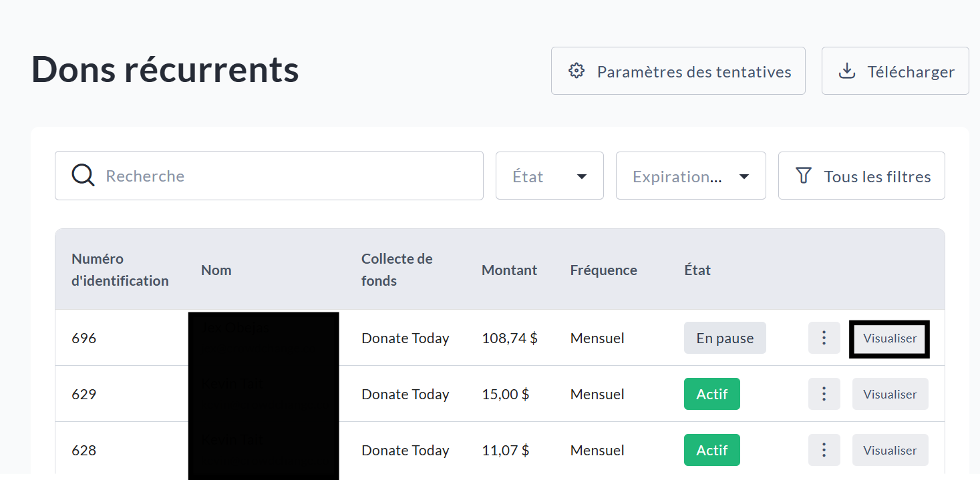Screen dimensions: 980x480
Task: Type in the Recherche search field
Action: (x=287, y=176)
